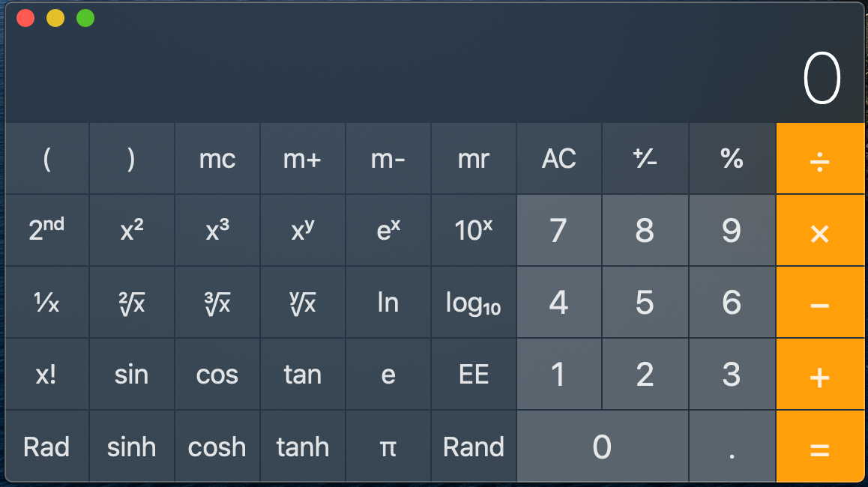Clear everything with the AC button
Screen dimensions: 868x487
tap(559, 159)
